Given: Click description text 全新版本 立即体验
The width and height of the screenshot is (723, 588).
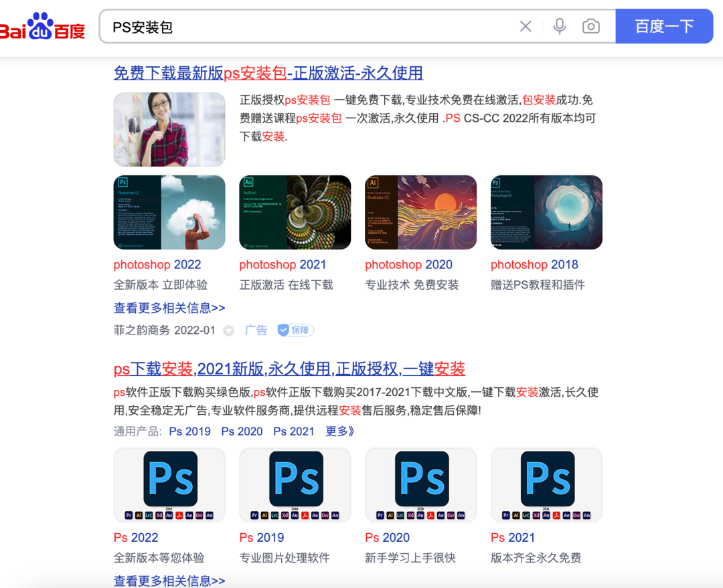Looking at the screenshot, I should pos(161,285).
